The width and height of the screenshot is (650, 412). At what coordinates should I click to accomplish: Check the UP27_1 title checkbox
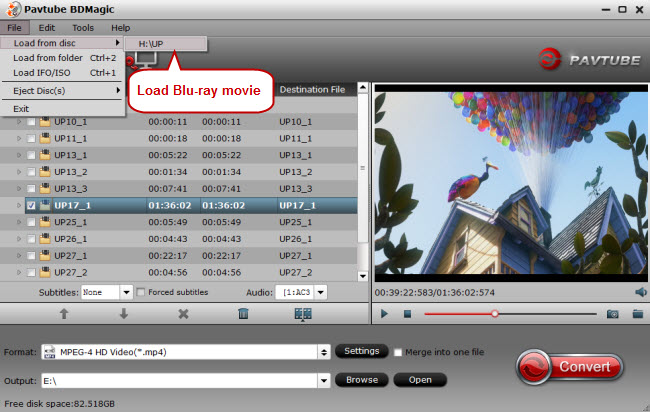(31, 256)
